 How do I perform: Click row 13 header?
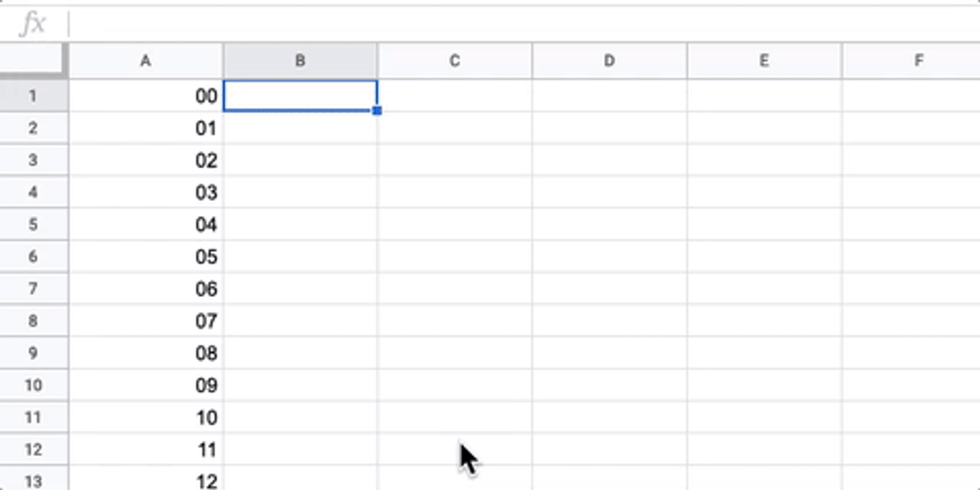[33, 481]
